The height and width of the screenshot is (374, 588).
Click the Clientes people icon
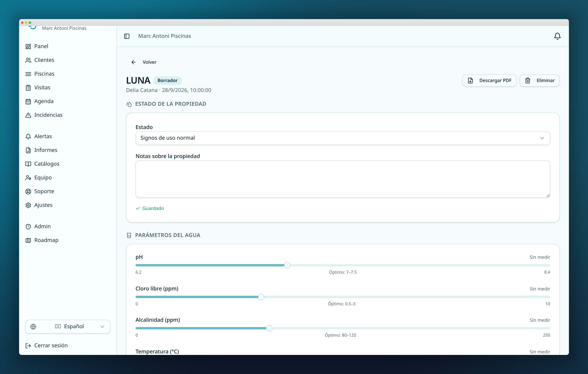(x=28, y=60)
